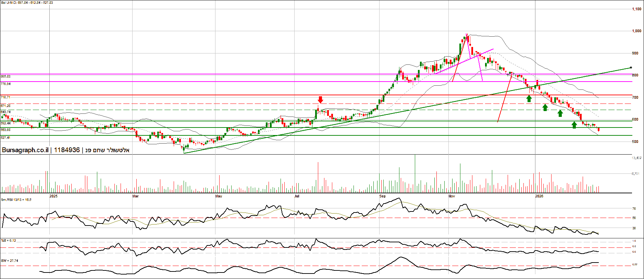Select the 700 price axis label
Viewport: 644px width, 279px height.
click(x=635, y=97)
